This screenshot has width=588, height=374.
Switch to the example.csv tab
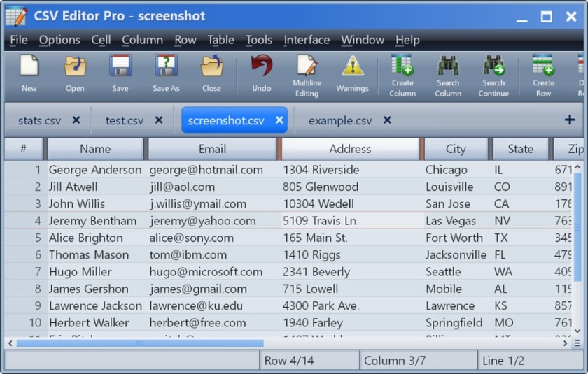pos(340,120)
